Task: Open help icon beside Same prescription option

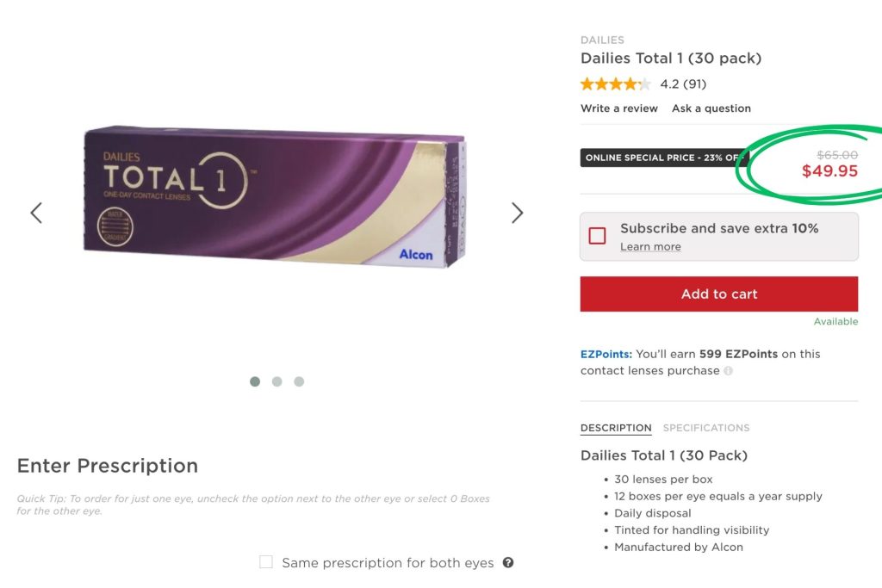Action: [508, 562]
